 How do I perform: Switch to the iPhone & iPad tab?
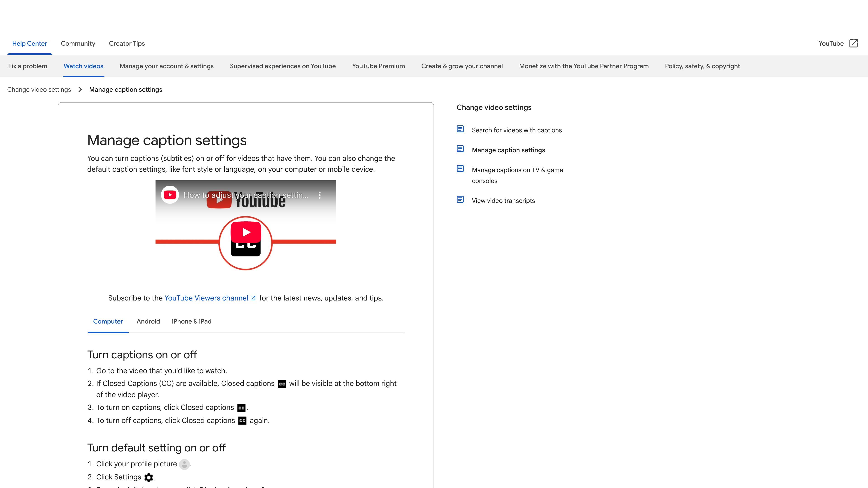[191, 321]
